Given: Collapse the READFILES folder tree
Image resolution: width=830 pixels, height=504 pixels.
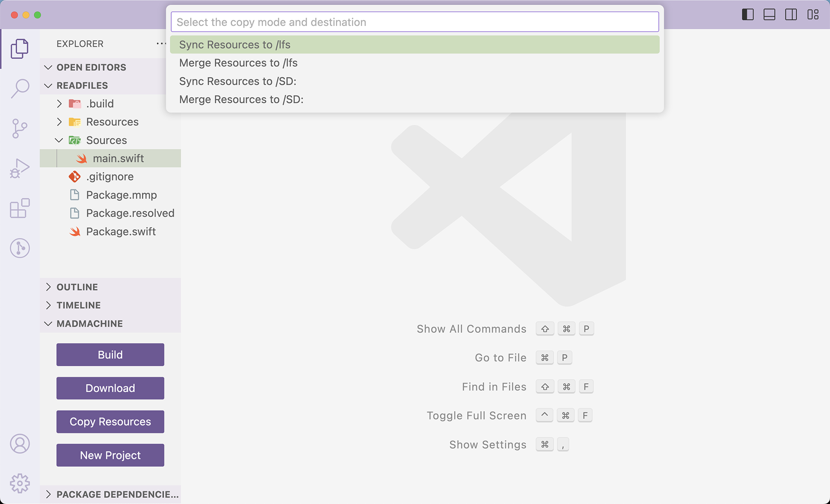Looking at the screenshot, I should point(48,85).
